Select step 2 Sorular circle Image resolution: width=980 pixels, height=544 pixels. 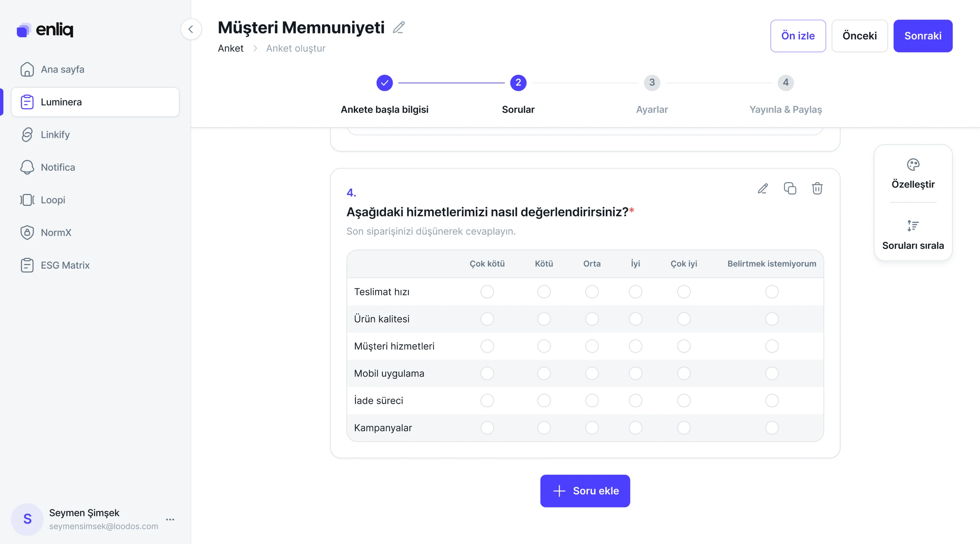point(518,83)
